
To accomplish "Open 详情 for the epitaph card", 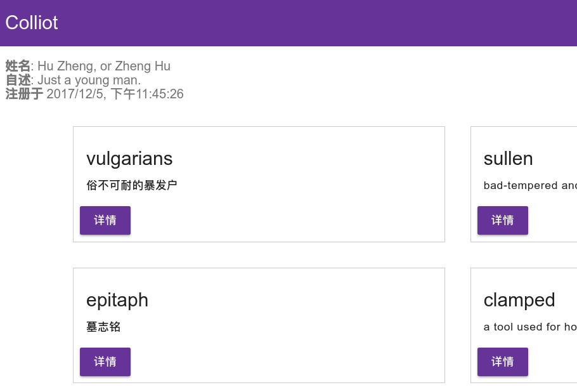I will click(105, 362).
